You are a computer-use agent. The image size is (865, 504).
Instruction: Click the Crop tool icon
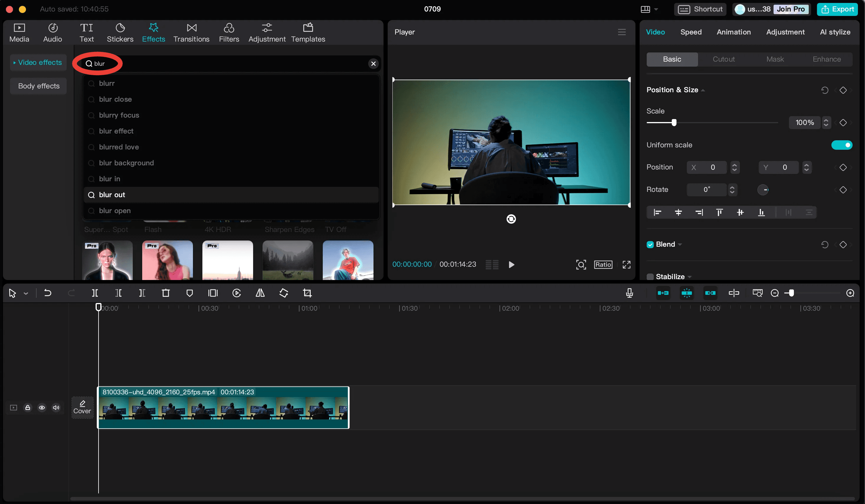pos(307,293)
